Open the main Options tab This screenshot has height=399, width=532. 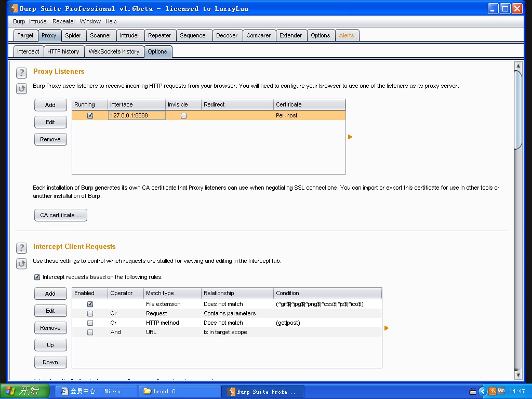tap(320, 35)
